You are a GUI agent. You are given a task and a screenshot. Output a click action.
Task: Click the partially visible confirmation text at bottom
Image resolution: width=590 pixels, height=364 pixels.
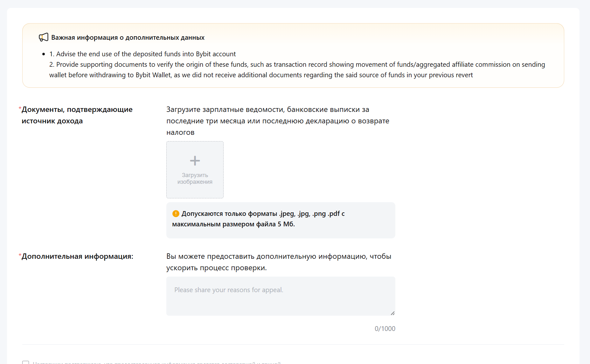coord(156,362)
